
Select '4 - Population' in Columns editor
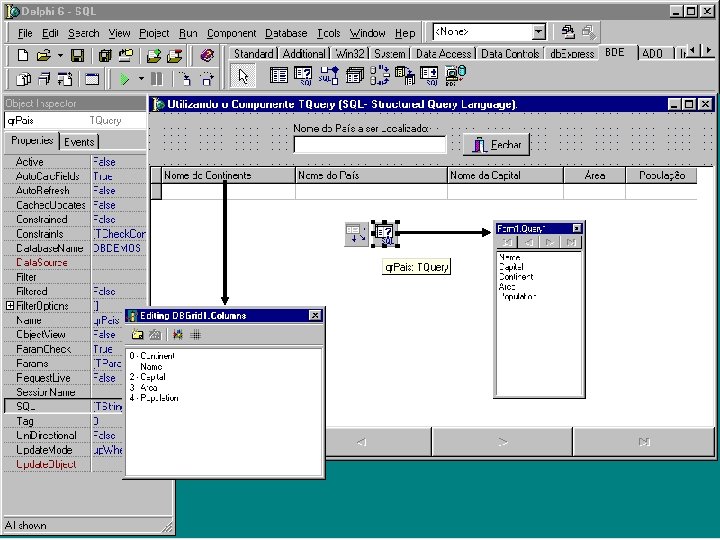tap(154, 398)
